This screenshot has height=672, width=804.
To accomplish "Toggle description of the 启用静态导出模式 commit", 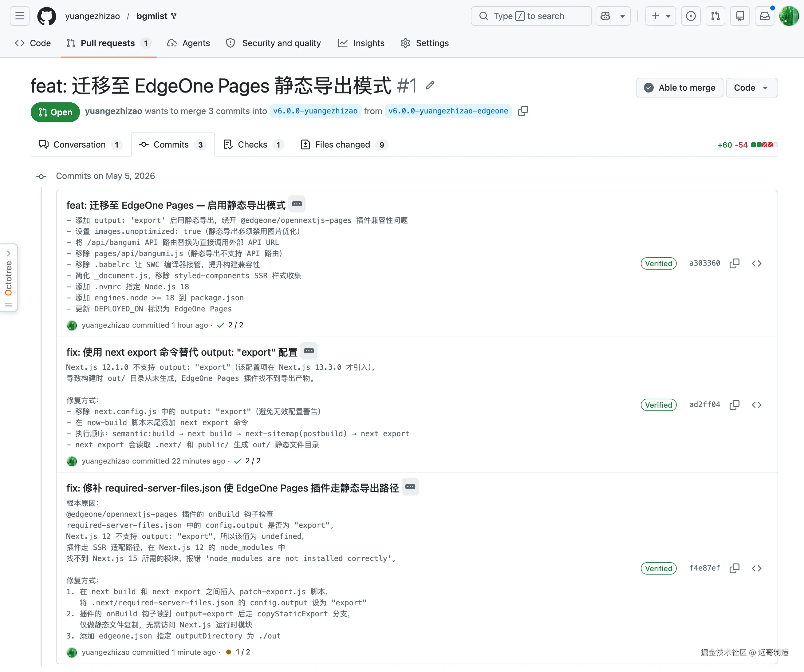I will (297, 204).
